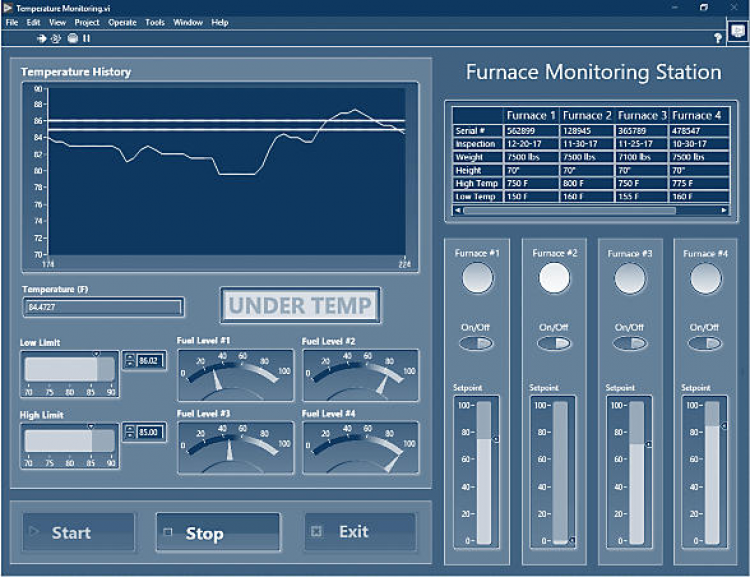The image size is (750, 577).
Task: Click the Low Limit stepper arrows
Action: [x=130, y=360]
